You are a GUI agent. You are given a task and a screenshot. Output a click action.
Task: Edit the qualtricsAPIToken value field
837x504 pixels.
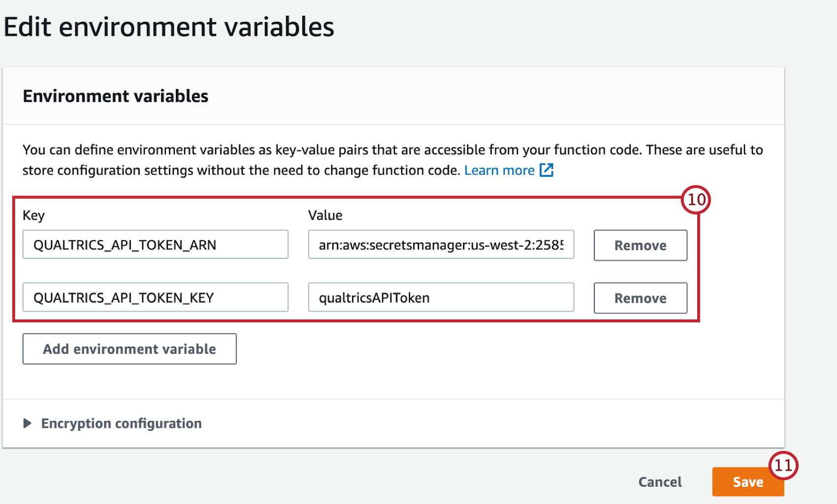441,297
